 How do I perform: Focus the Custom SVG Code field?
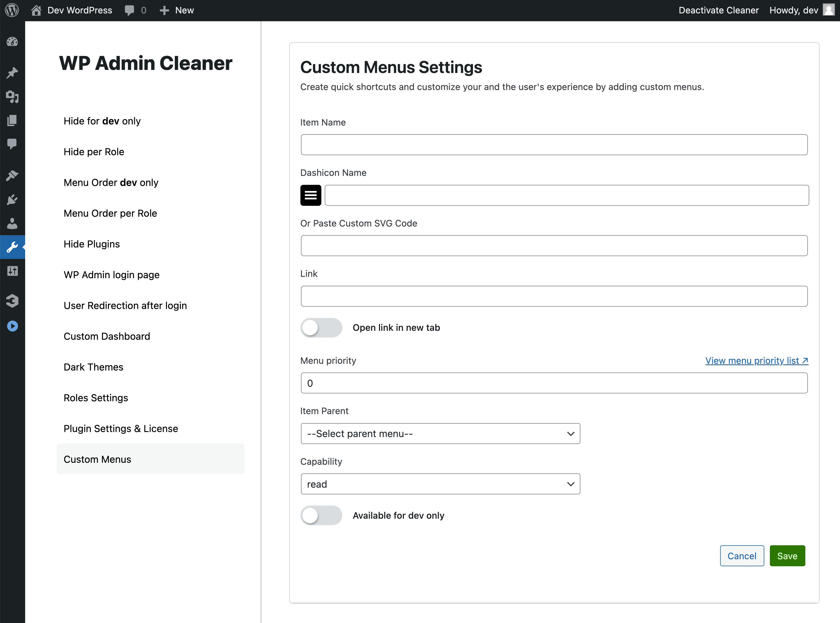(554, 246)
